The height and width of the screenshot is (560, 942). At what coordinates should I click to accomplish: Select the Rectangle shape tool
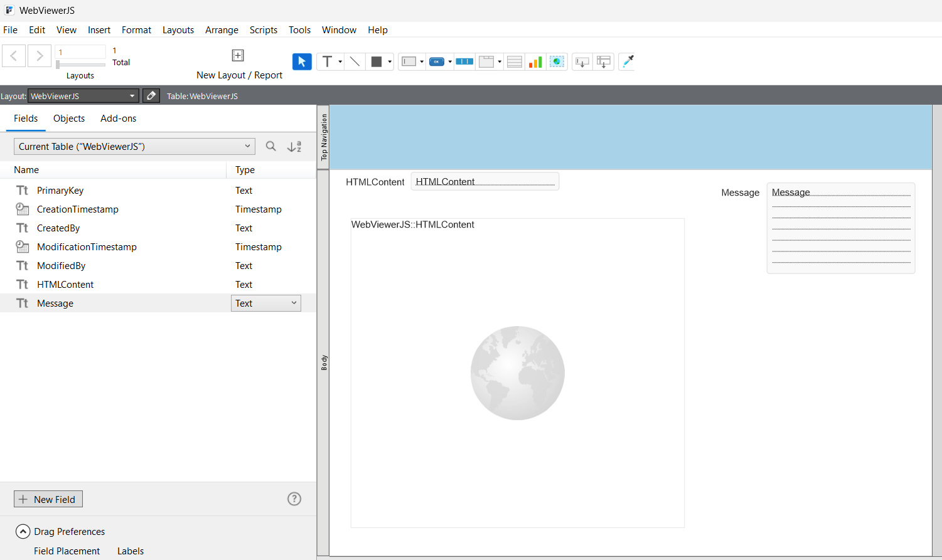(x=377, y=61)
